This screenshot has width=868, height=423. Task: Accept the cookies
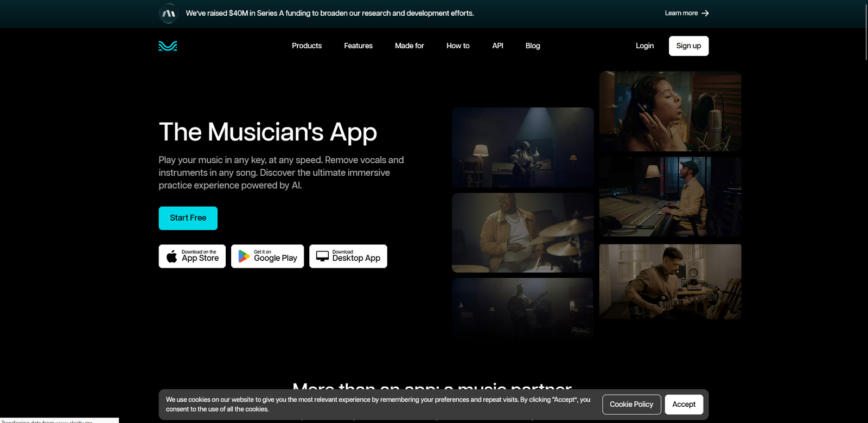pos(684,405)
